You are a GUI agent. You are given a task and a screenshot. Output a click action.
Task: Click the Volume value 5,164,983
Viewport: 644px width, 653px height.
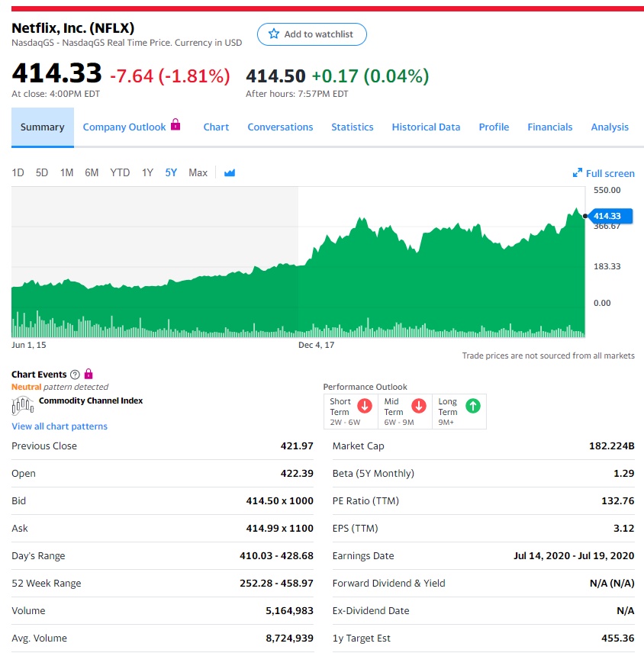click(x=289, y=611)
